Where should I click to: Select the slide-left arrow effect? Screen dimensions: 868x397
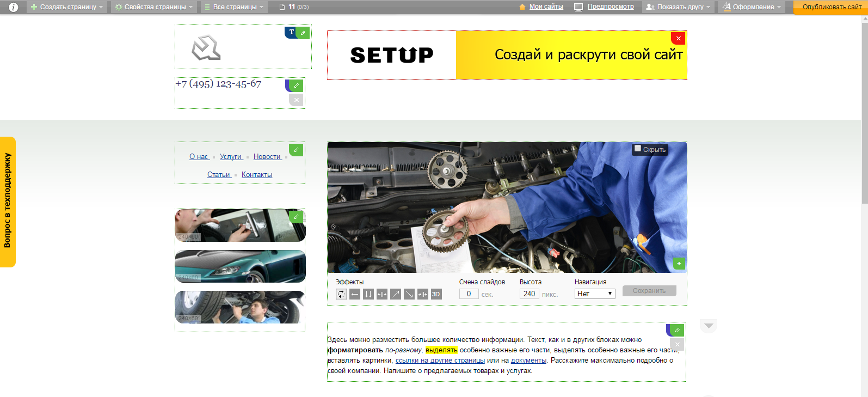[355, 294]
